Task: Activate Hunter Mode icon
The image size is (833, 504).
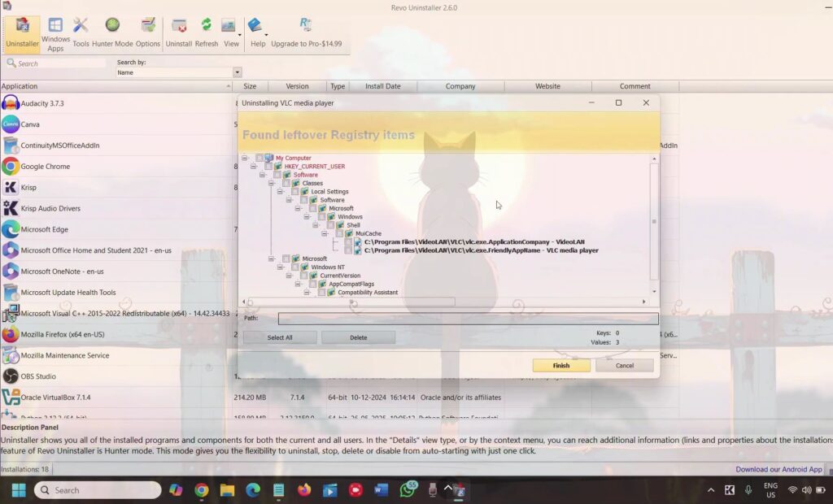Action: (x=112, y=33)
